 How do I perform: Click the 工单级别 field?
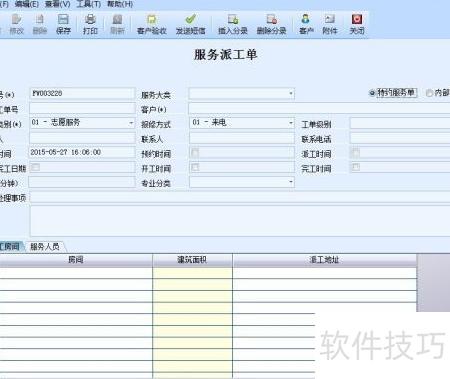tap(400, 123)
